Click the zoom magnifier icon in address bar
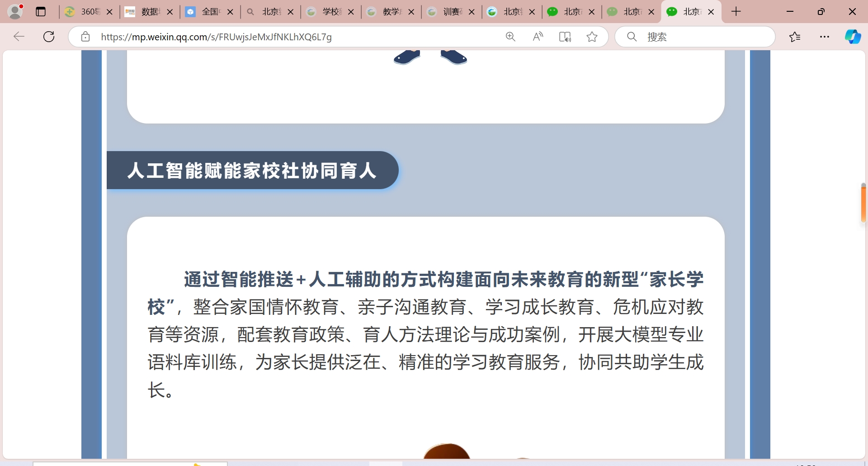This screenshot has width=868, height=466. (x=510, y=37)
